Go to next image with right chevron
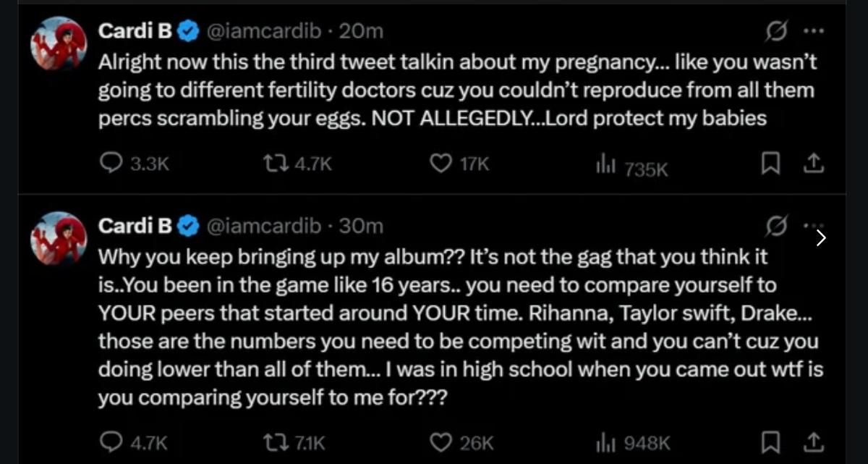 tap(821, 237)
